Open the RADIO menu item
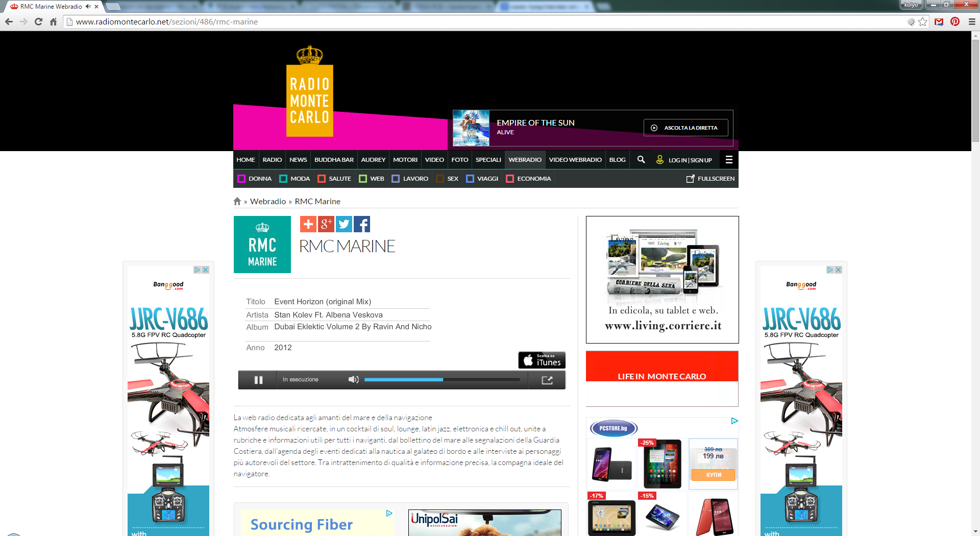The image size is (980, 536). tap(272, 160)
